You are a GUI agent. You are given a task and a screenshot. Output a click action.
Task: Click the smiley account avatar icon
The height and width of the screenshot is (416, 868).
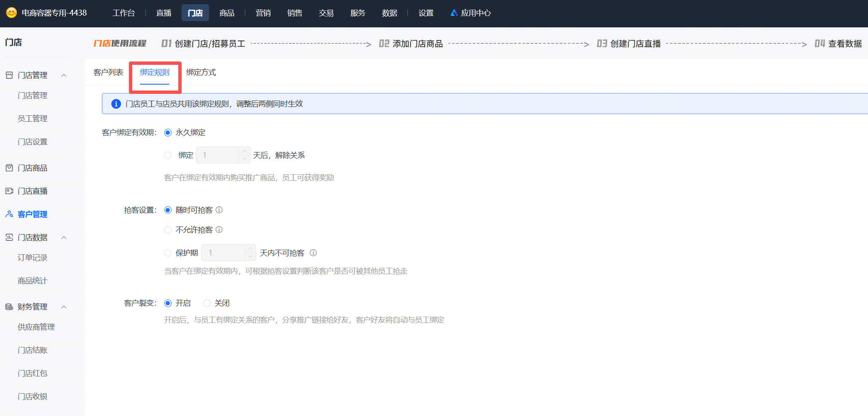11,13
